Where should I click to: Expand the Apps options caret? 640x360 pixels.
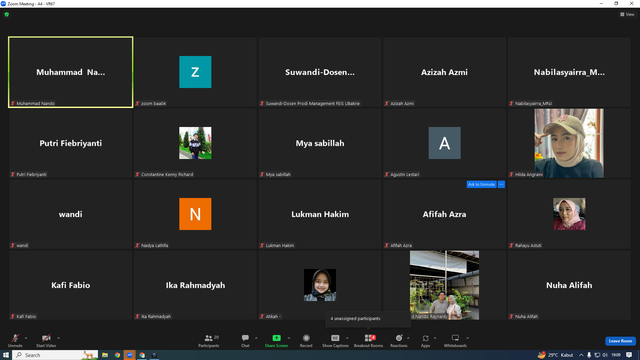[435, 338]
